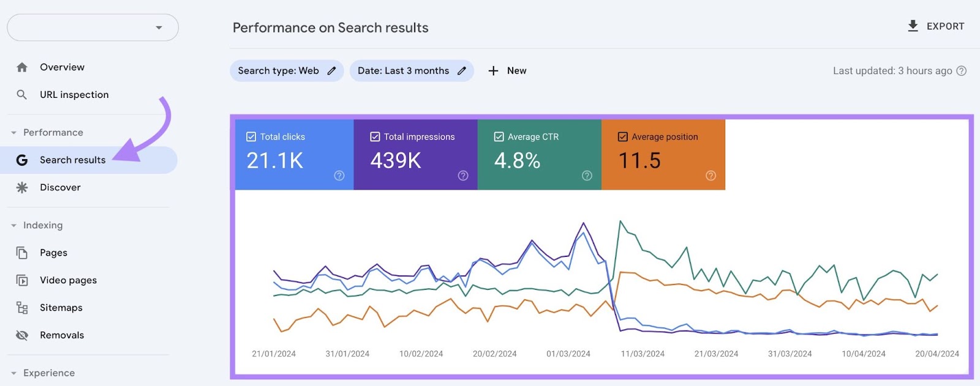Open the Overview page
The height and width of the screenshot is (386, 980).
click(x=62, y=67)
